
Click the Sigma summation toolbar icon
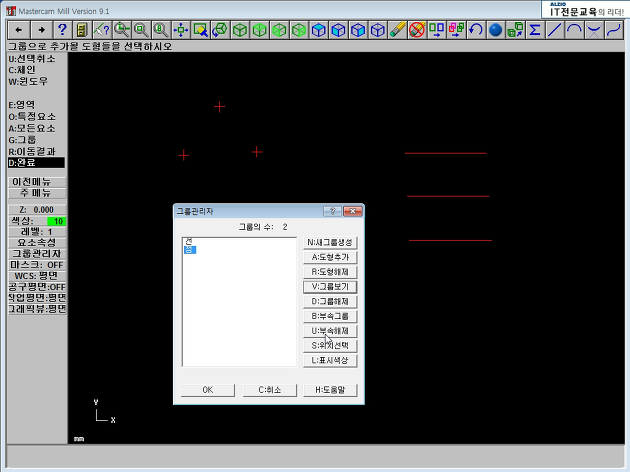tap(535, 30)
